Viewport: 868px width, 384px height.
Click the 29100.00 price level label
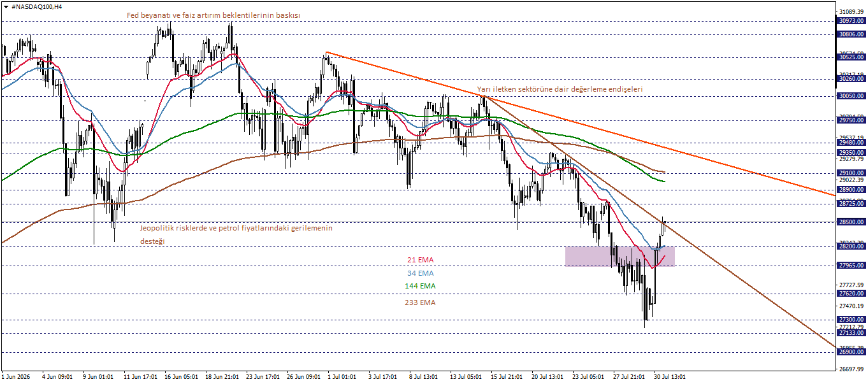coord(851,173)
